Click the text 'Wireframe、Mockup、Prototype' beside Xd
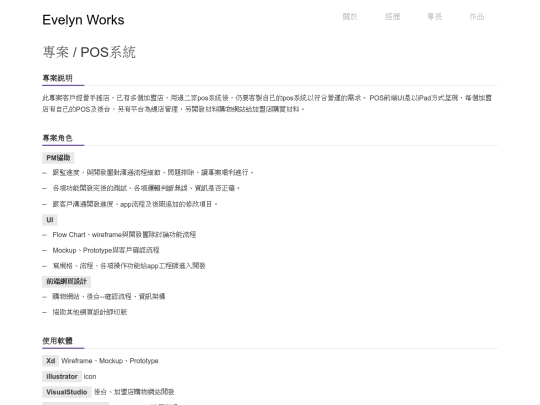Viewport: 540px width, 405px height. 110,361
